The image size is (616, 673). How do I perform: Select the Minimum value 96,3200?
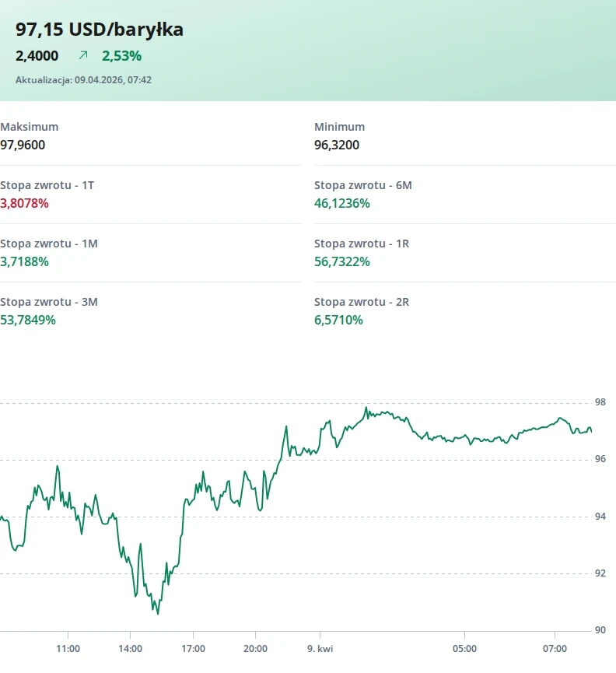tap(337, 145)
